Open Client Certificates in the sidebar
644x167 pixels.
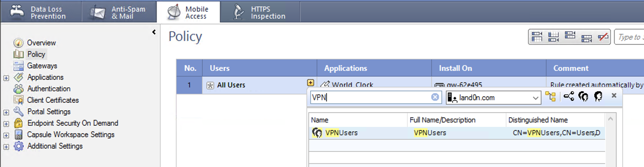[53, 100]
